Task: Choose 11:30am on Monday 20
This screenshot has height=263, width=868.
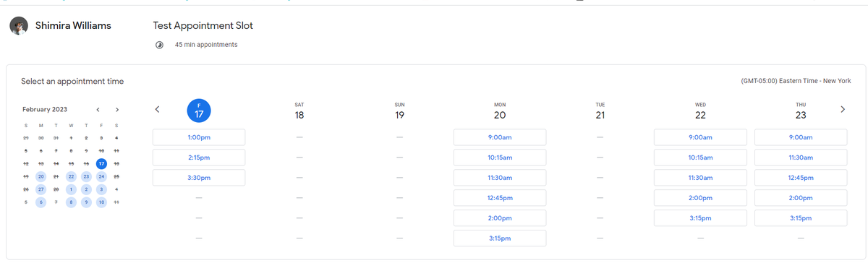Action: tap(500, 178)
